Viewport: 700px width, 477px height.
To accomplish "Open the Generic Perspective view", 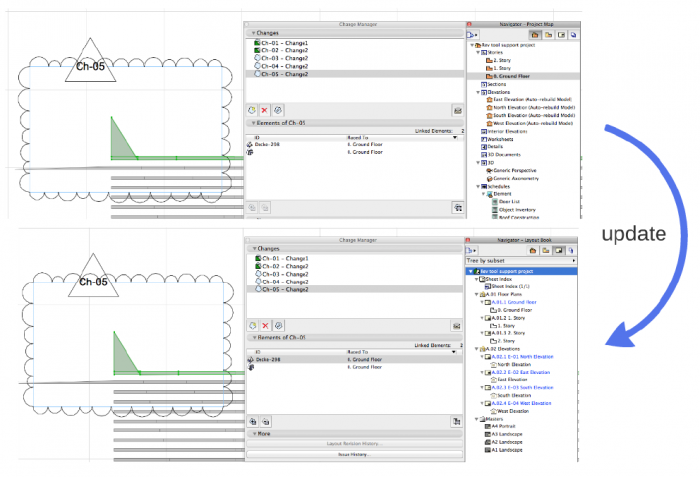I will click(x=511, y=170).
